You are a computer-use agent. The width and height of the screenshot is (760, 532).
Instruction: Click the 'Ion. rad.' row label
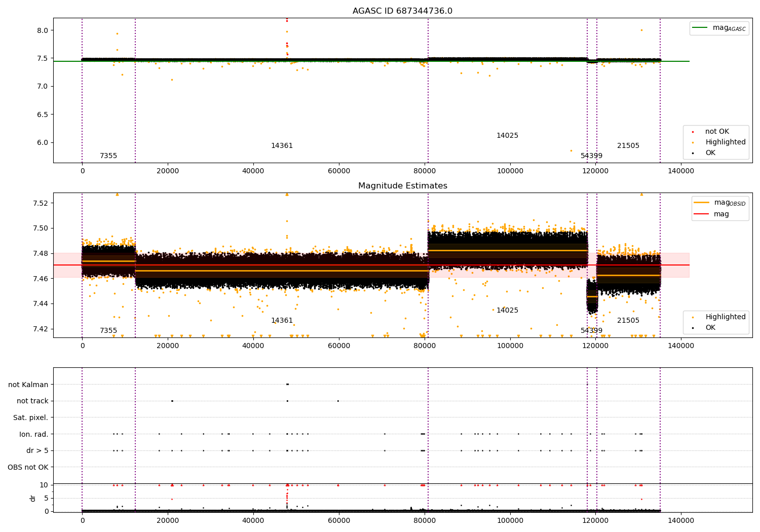[x=34, y=434]
